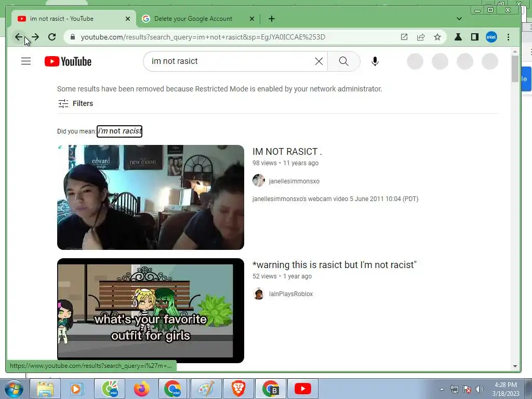Screen dimensions: 532x399
Task: Play the Gacha 'favorite outfit' thumbnail
Action: click(x=151, y=311)
